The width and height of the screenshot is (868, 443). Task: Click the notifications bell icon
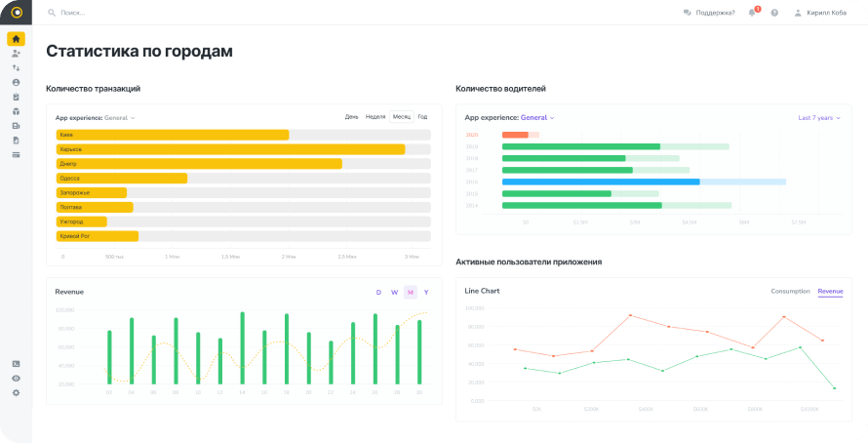(753, 13)
